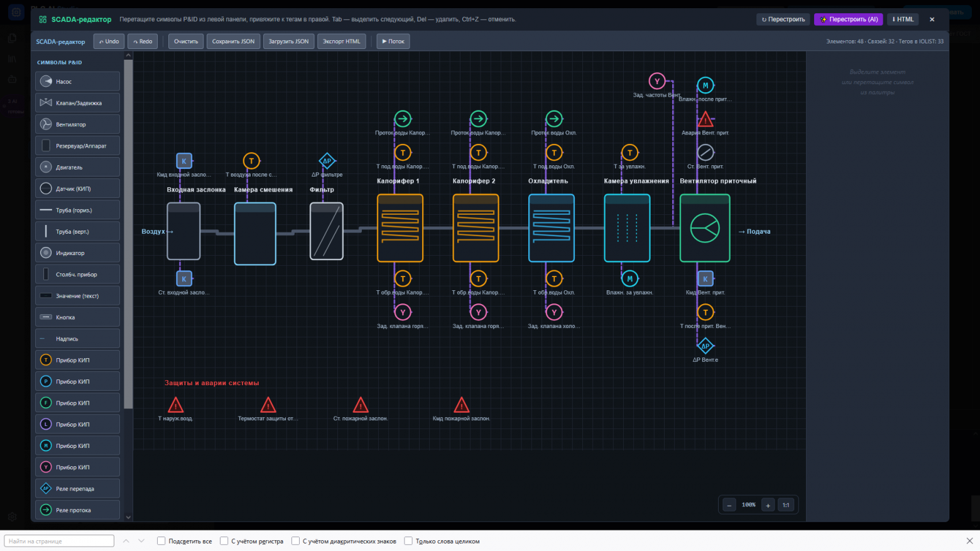Viewport: 980px width, 551px height.
Task: Click the Т наруж.возд. alarm triangle
Action: click(176, 405)
